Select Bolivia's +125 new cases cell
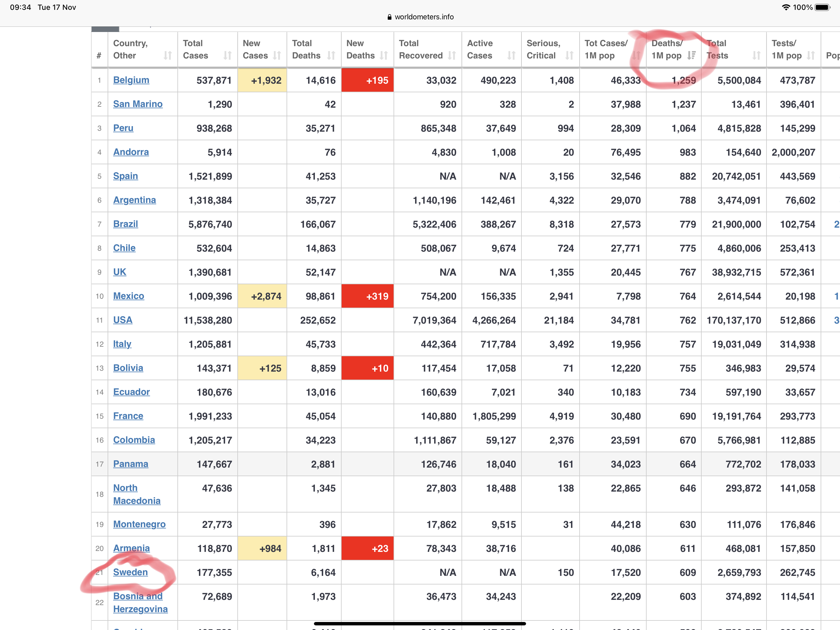The image size is (840, 630). point(262,368)
